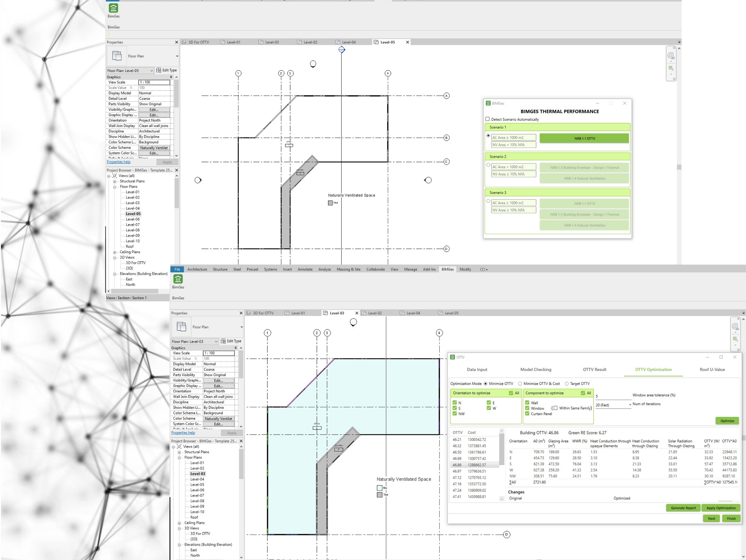Collapse 3D Views node in lower browser
The width and height of the screenshot is (746, 560).
pos(179,528)
